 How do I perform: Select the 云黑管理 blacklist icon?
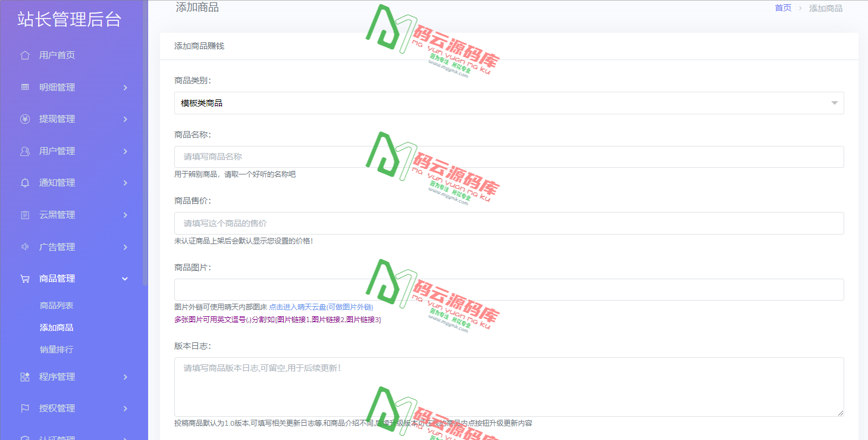[24, 214]
